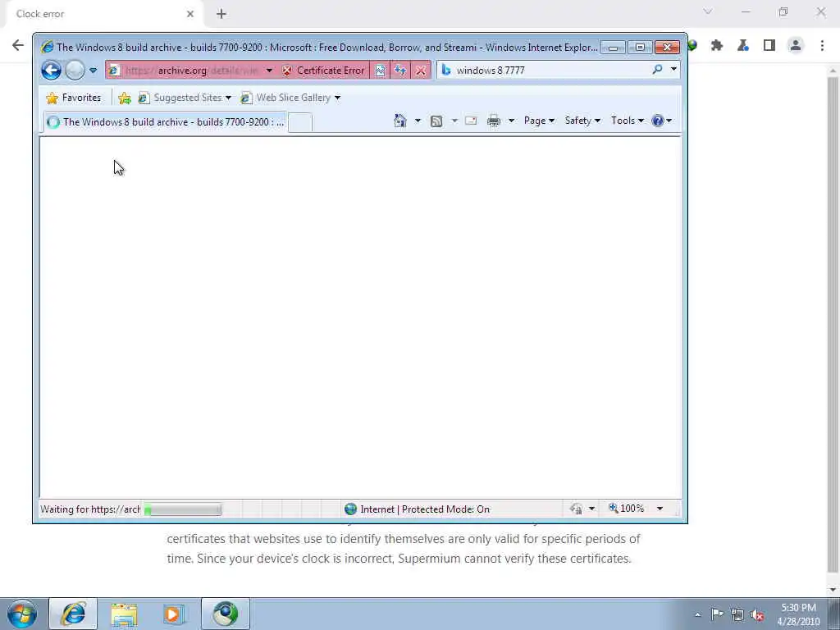Click page loading progress bar

coord(182,509)
